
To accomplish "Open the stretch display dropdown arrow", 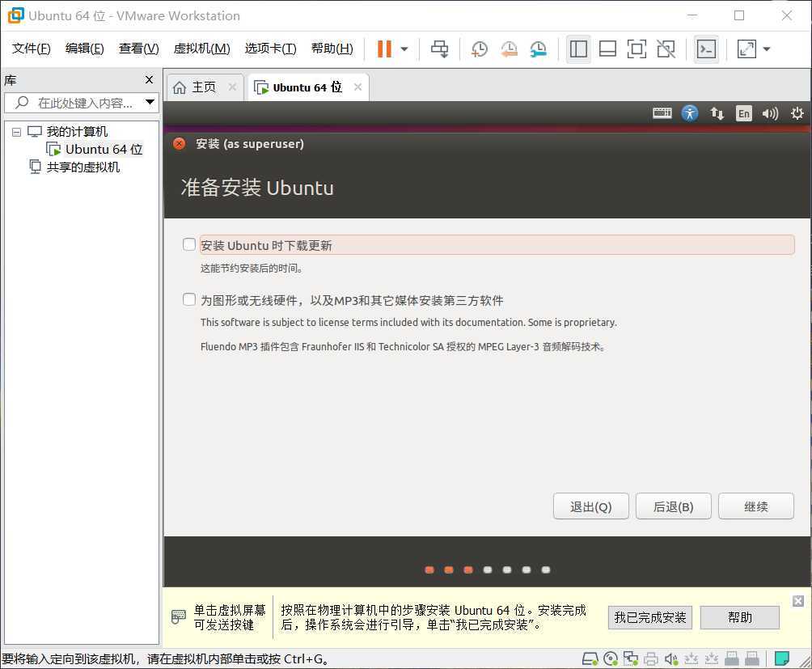I will point(767,49).
